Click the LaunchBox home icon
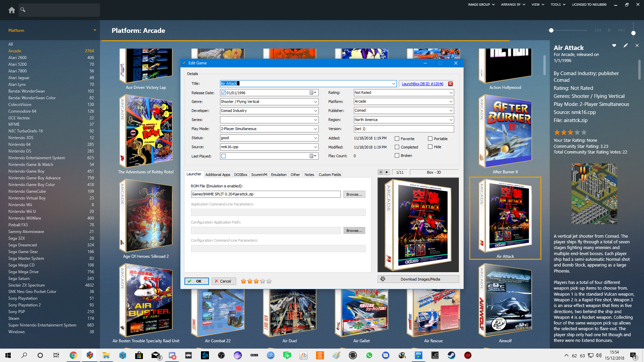Screen dimensions: 644x362 12,10
